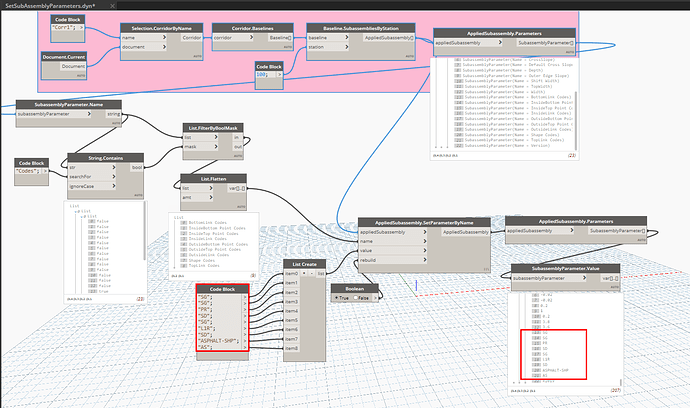Click the str input on String.Contains
Screen dimensions: 690x408
92,167
